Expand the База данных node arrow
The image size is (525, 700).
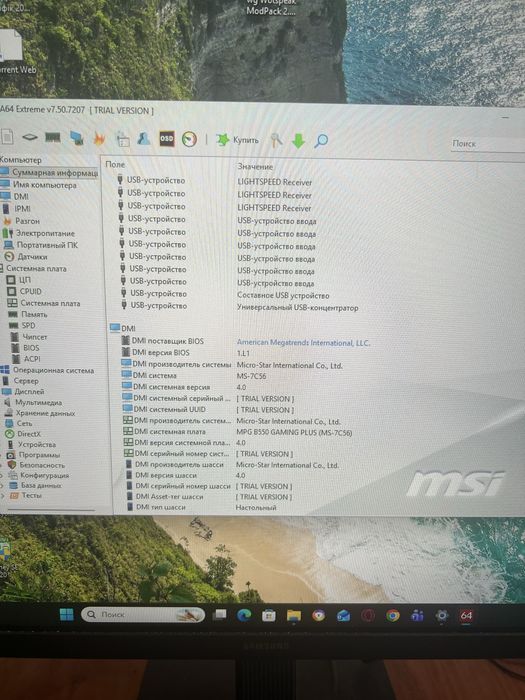pyautogui.click(x=2, y=486)
